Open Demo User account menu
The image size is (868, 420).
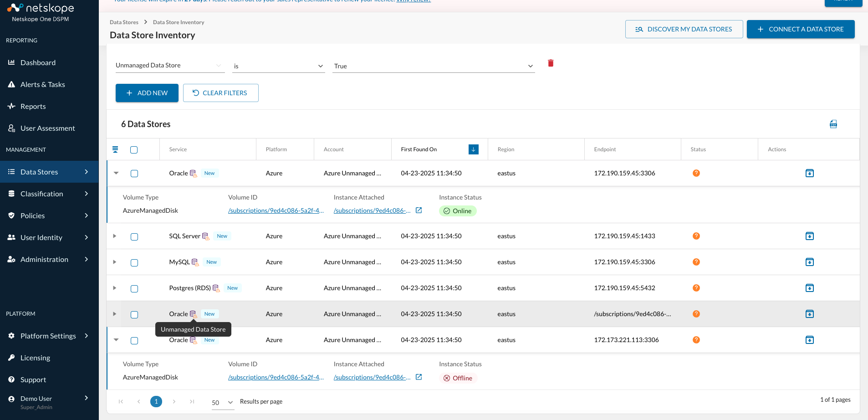(x=49, y=402)
